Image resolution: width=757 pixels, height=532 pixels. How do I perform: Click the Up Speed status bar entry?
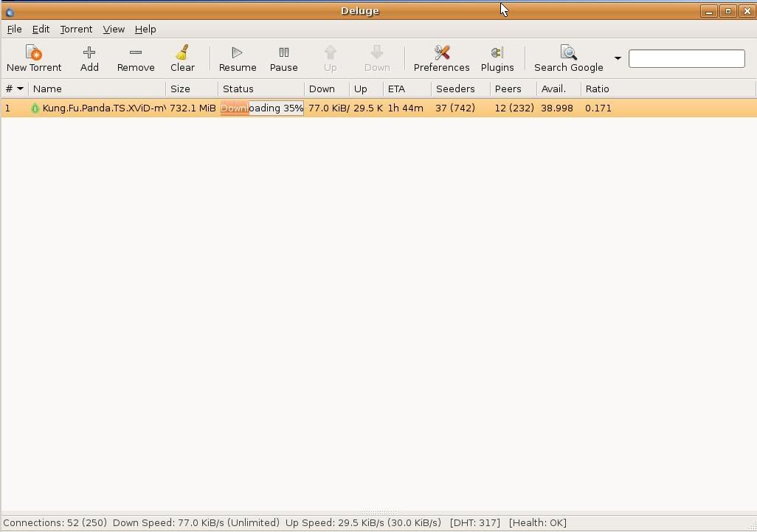(363, 523)
